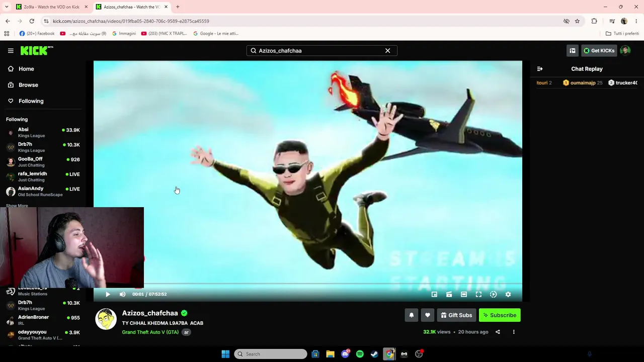
Task: Open the Tutti i preferiti bookmarks folder
Action: (622, 34)
